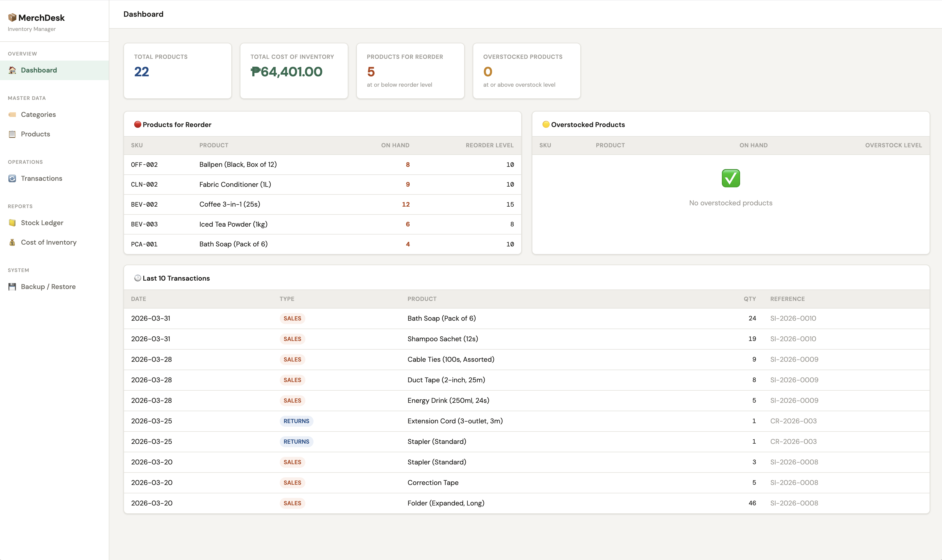Select the Total Cost of Inventory card

294,71
